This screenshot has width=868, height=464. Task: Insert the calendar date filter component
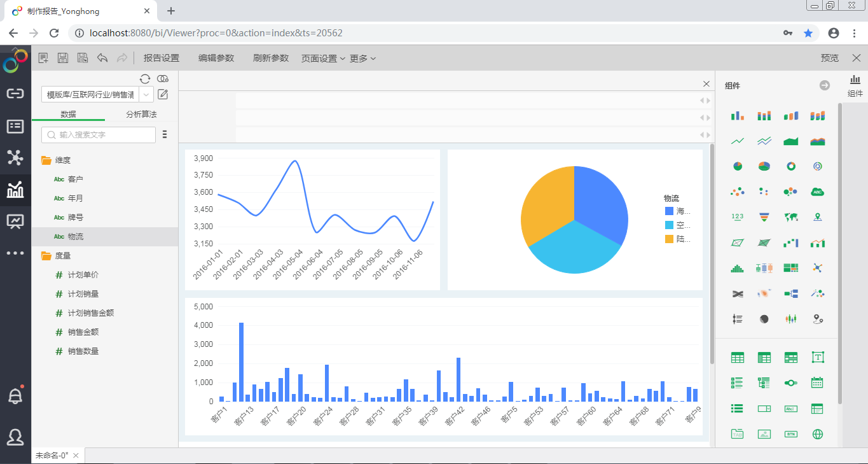[818, 383]
